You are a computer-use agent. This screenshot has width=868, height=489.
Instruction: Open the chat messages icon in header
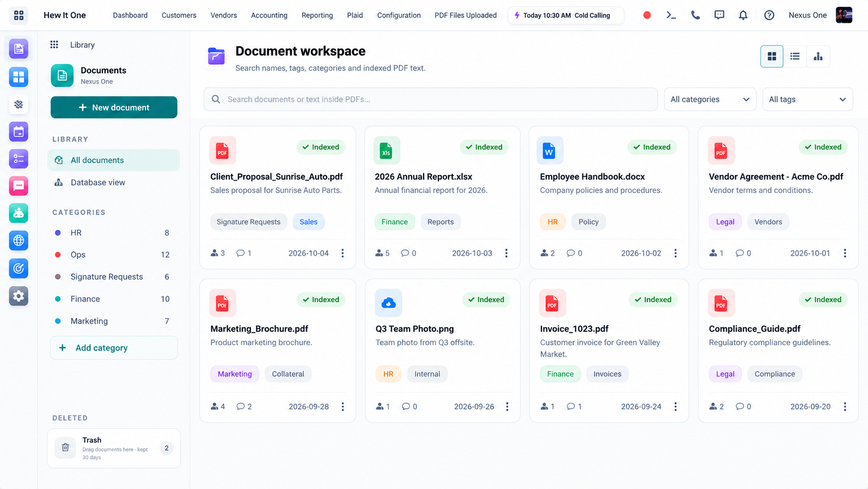click(x=719, y=15)
